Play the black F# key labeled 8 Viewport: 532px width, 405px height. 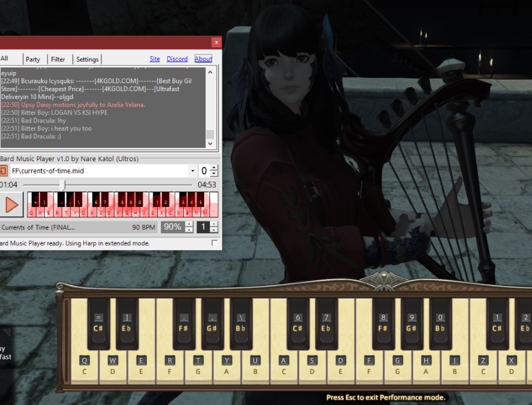[x=383, y=324]
